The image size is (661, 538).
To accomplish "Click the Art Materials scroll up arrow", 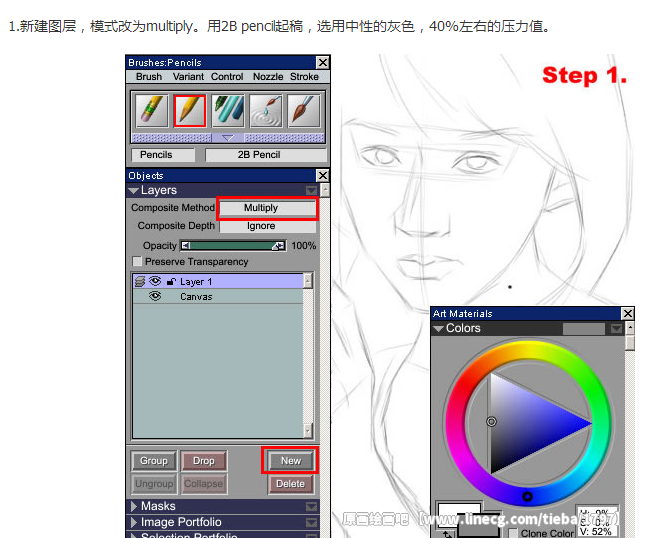I will [x=630, y=328].
